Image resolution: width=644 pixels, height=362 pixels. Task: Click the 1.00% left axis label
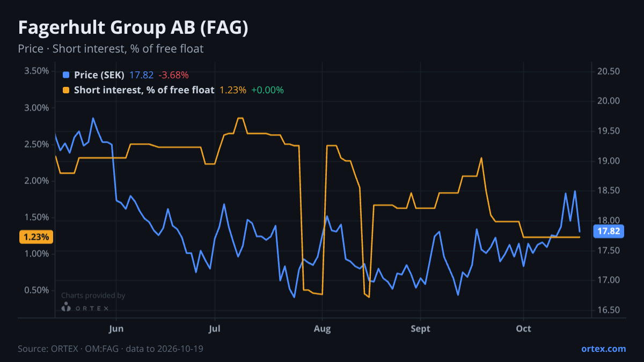(37, 254)
